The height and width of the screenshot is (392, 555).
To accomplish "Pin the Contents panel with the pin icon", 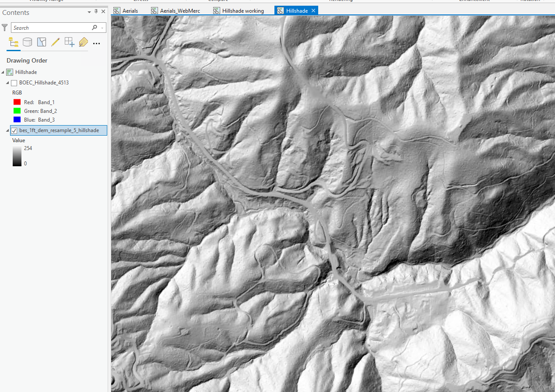I will pos(96,12).
